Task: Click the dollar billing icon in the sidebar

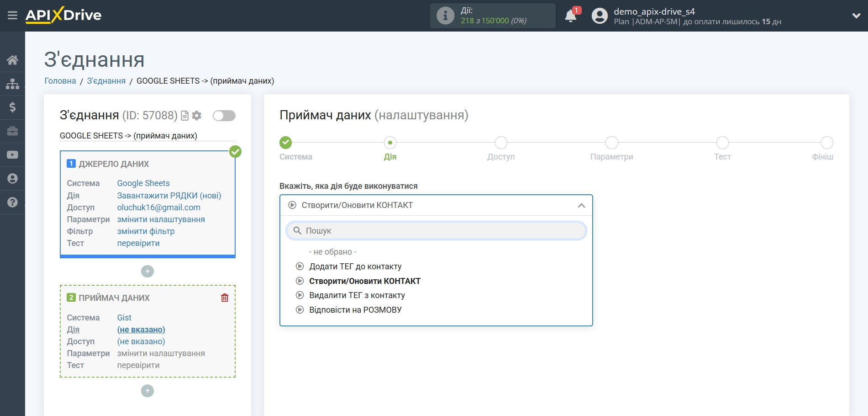Action: point(12,107)
